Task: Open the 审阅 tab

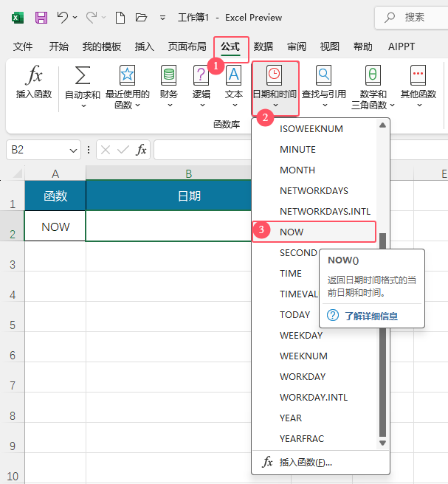Action: point(297,46)
